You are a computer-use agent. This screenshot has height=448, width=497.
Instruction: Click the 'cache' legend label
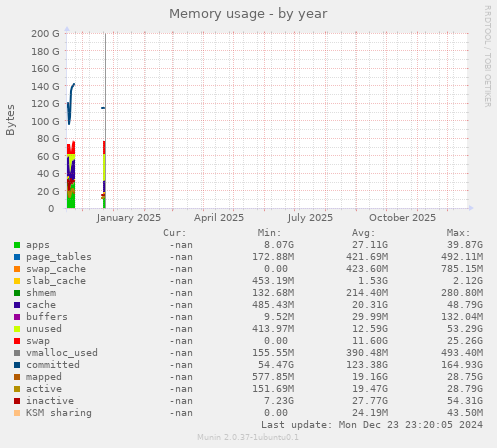click(x=41, y=305)
